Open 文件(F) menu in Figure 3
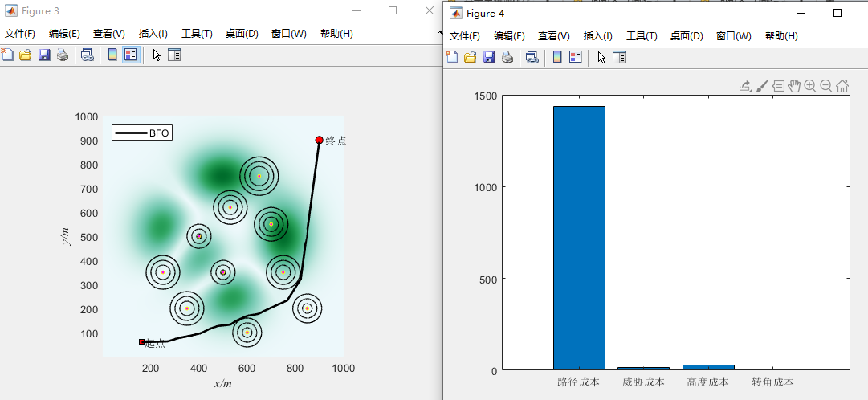 click(x=20, y=34)
